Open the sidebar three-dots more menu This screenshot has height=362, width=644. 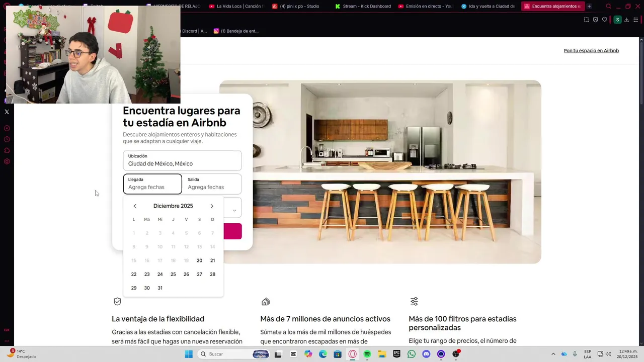pos(7,340)
